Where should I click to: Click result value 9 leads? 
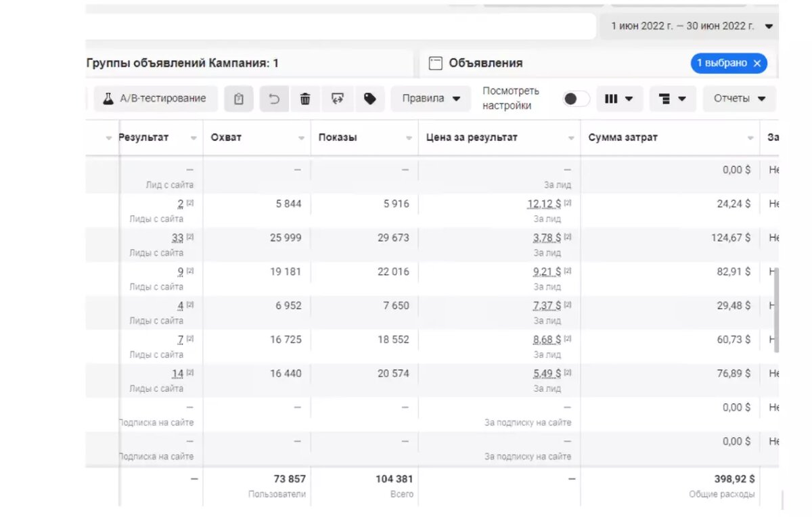181,272
